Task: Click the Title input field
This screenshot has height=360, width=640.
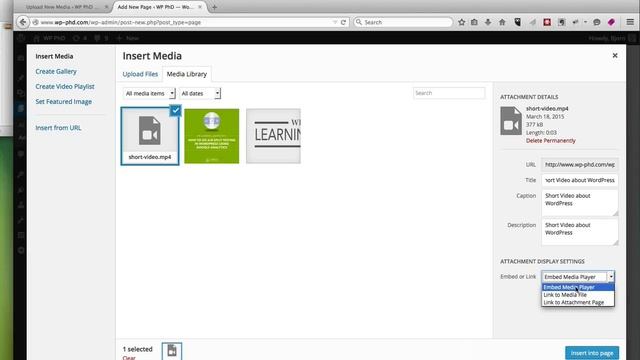Action: [580, 180]
